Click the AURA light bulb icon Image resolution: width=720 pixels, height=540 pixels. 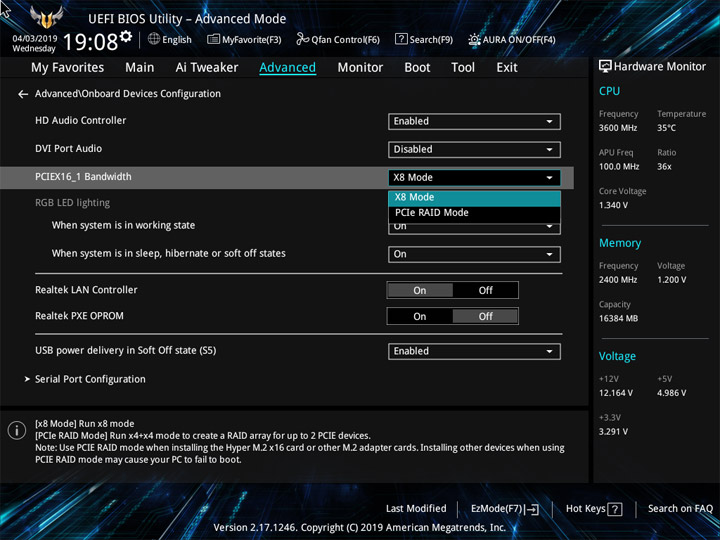474,39
